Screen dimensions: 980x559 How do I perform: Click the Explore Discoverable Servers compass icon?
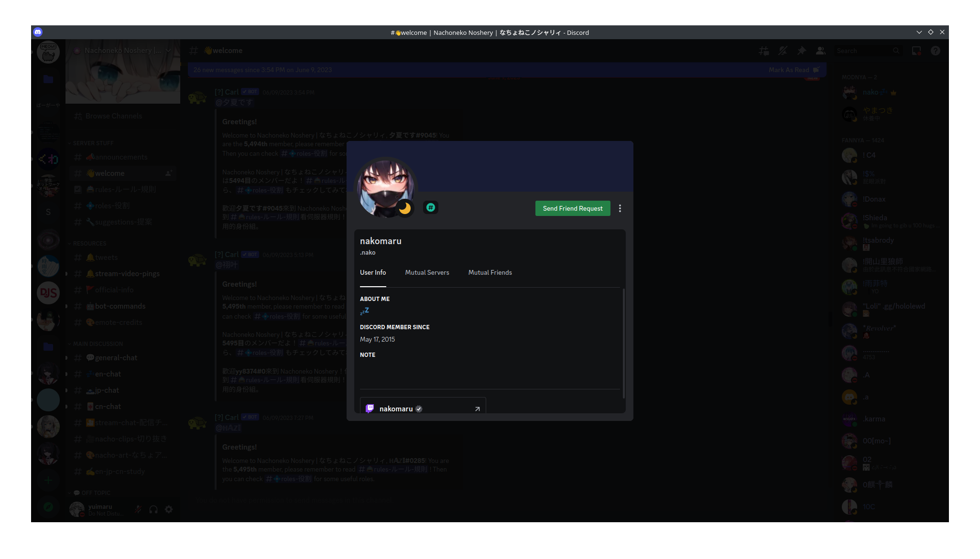(48, 507)
